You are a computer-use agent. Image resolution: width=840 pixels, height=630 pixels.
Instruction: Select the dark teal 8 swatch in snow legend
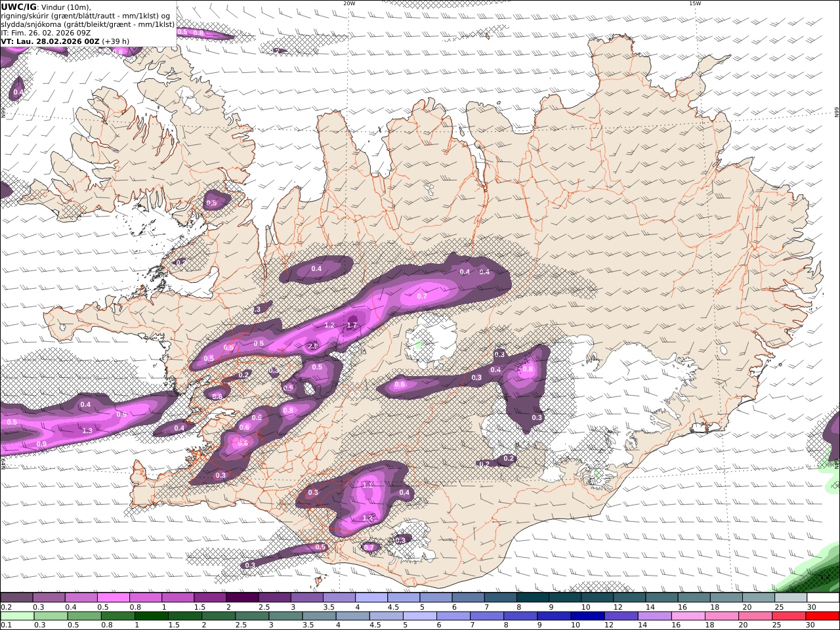pyautogui.click(x=533, y=597)
